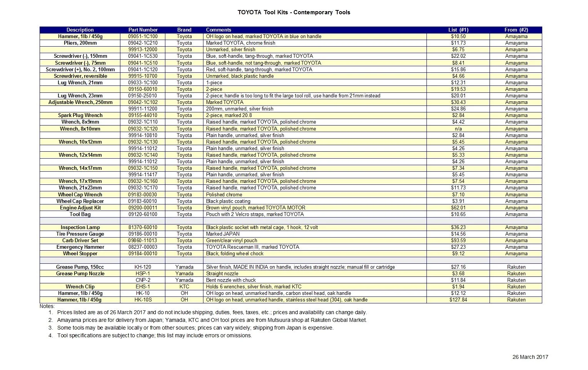
Task: Select the 'From (#2)' column header
Action: (516, 30)
